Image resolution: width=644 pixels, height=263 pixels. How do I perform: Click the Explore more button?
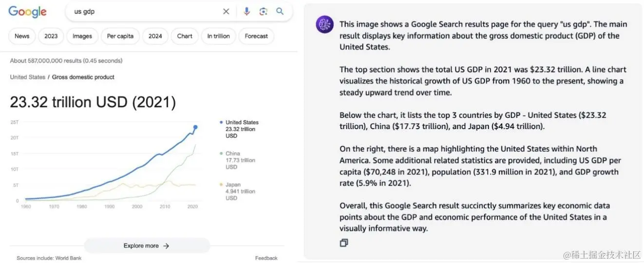coord(147,246)
